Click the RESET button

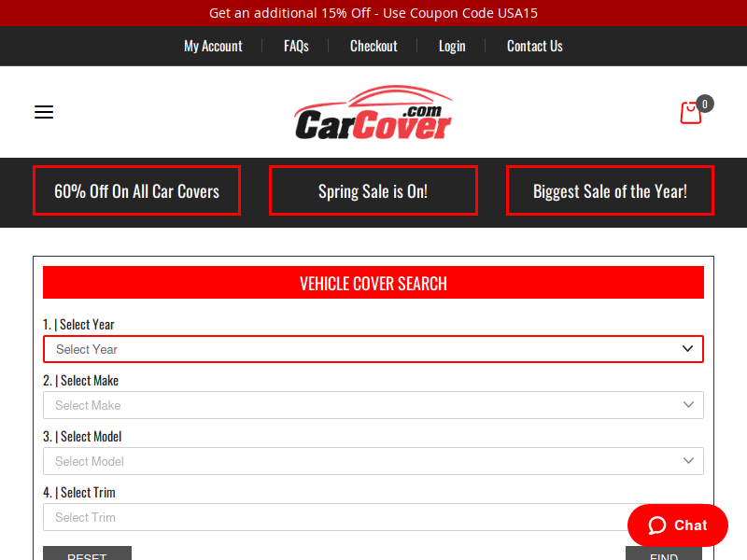[87, 553]
